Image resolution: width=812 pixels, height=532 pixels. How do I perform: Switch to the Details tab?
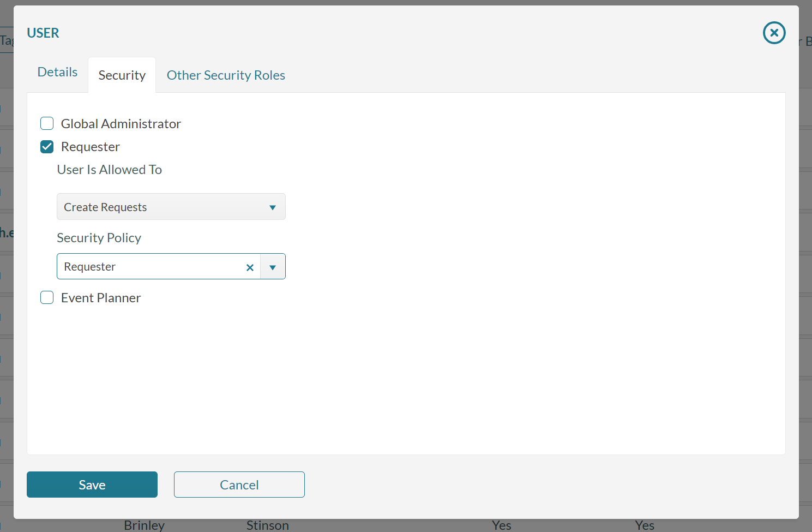(x=57, y=72)
